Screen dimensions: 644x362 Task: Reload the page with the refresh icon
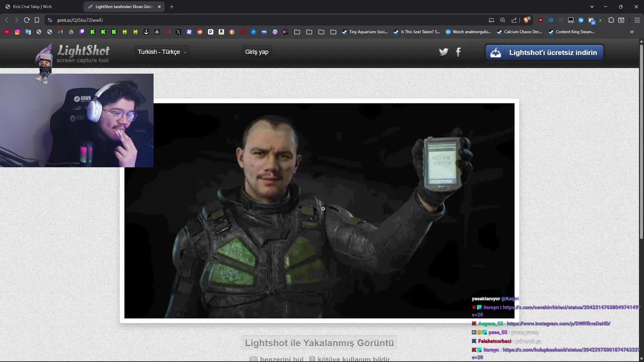(27, 20)
